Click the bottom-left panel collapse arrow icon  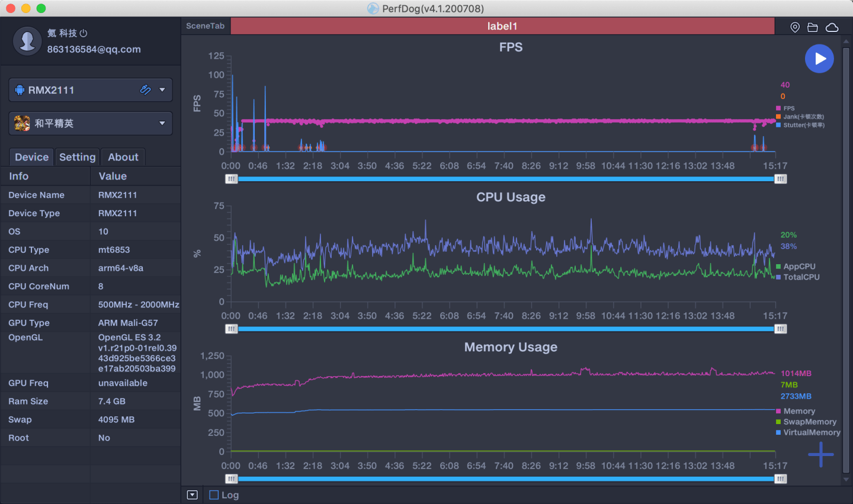pyautogui.click(x=192, y=495)
